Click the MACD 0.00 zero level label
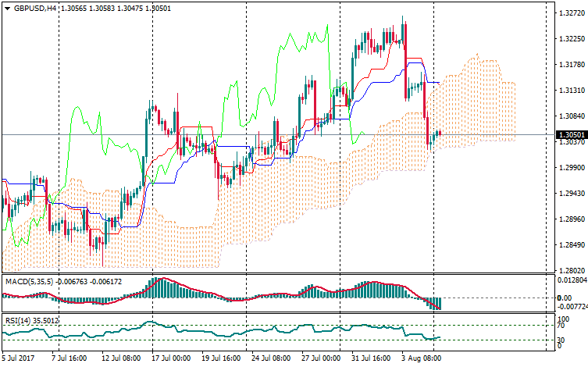The image size is (588, 367). (563, 298)
